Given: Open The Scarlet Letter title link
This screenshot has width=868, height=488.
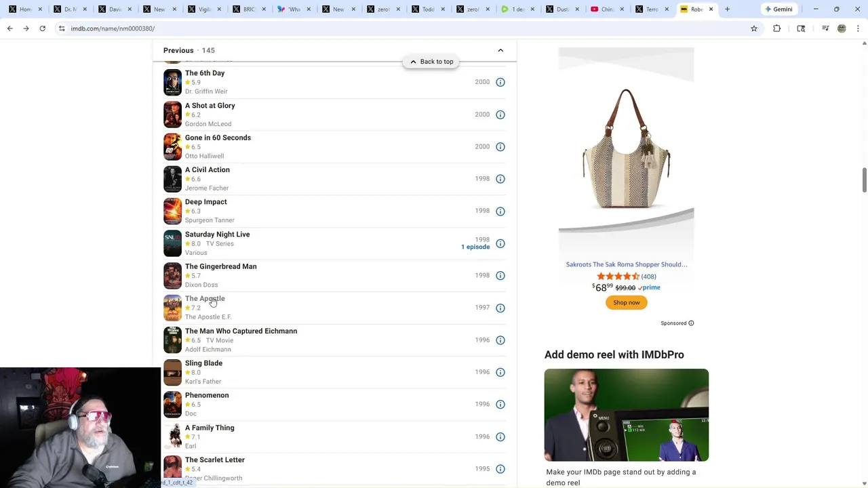Looking at the screenshot, I should click(214, 460).
